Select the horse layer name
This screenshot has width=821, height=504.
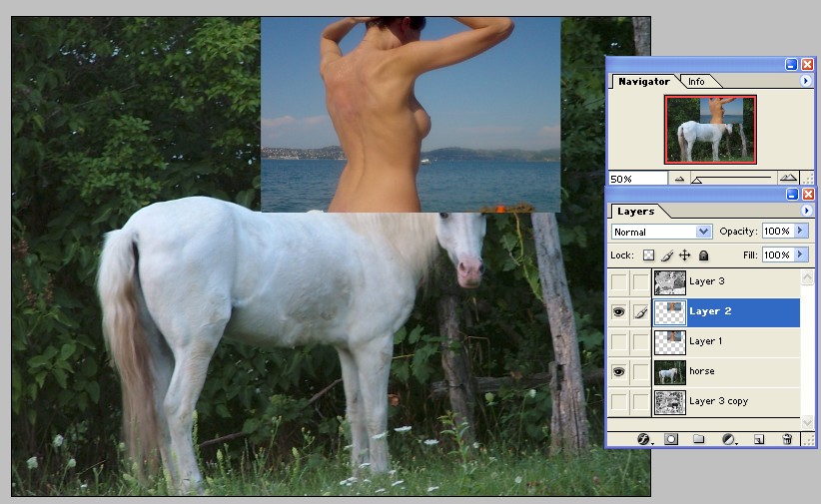tap(701, 371)
